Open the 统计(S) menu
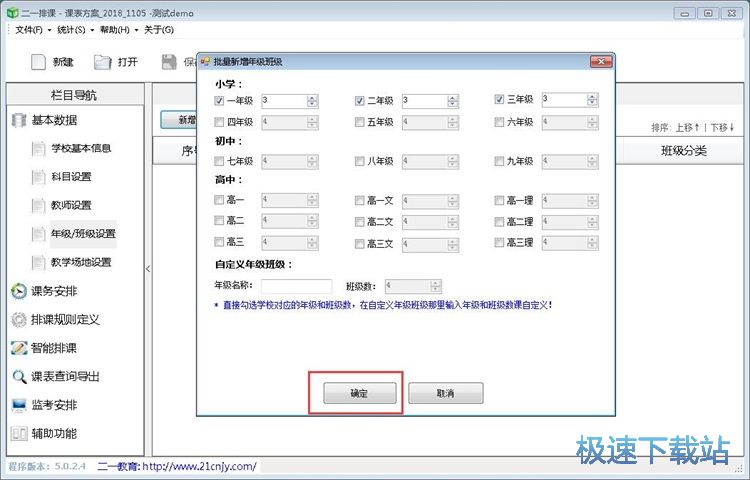Viewport: 750px width, 480px height. (x=71, y=30)
